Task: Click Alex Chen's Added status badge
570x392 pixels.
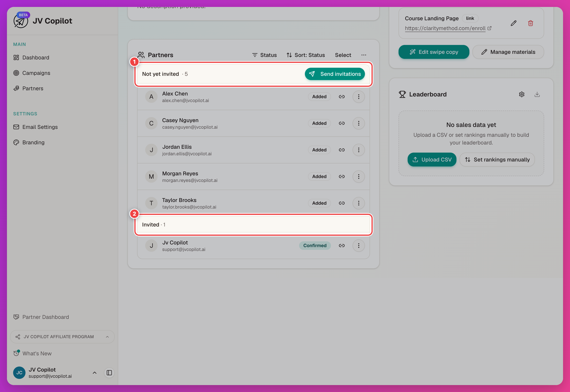Action: tap(319, 96)
